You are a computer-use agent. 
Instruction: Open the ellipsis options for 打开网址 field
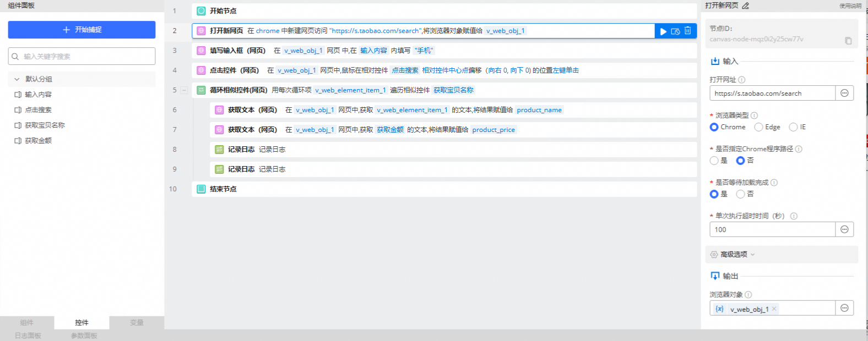[x=844, y=93]
